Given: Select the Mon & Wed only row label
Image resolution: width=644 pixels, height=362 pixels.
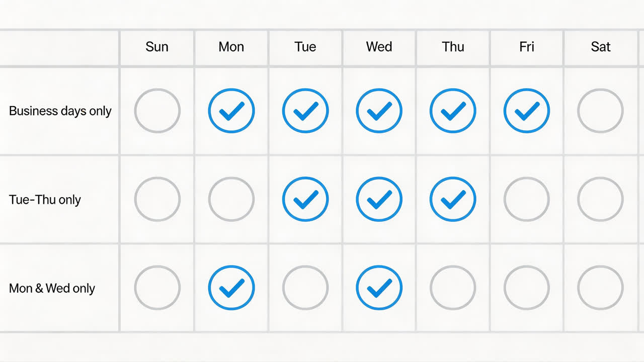Looking at the screenshot, I should (52, 288).
